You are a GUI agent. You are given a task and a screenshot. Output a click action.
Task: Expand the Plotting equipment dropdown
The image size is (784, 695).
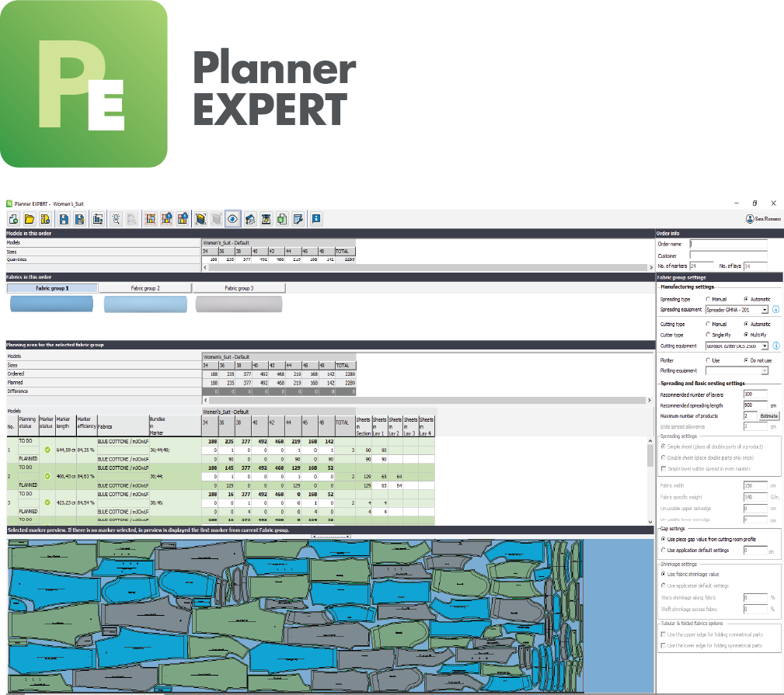click(x=765, y=371)
